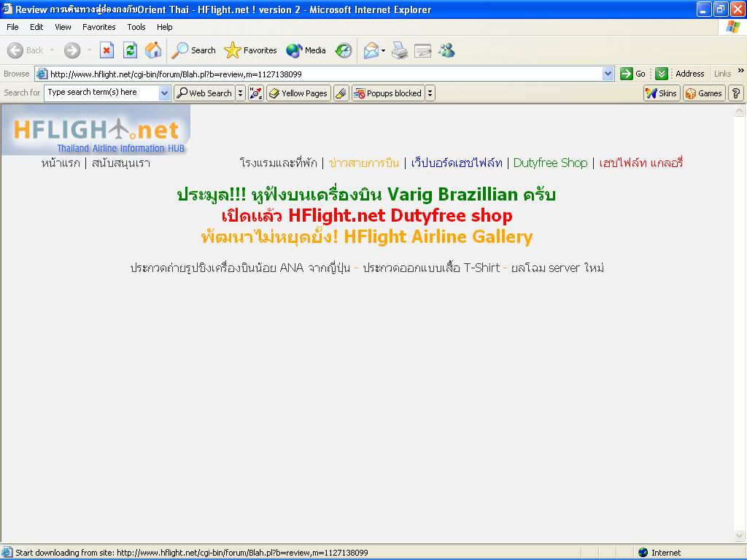The width and height of the screenshot is (747, 560).
Task: Open the green Dutyfree Shop link
Action: point(550,163)
